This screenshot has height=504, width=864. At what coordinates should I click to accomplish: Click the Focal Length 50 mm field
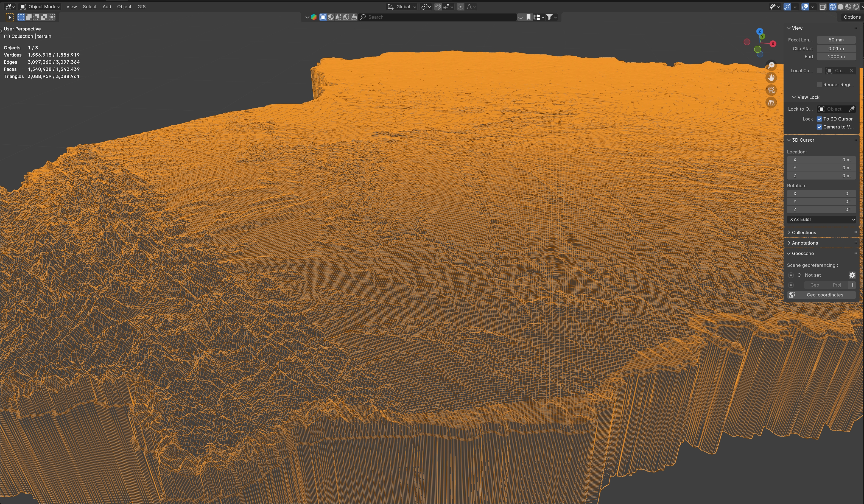[x=836, y=40]
